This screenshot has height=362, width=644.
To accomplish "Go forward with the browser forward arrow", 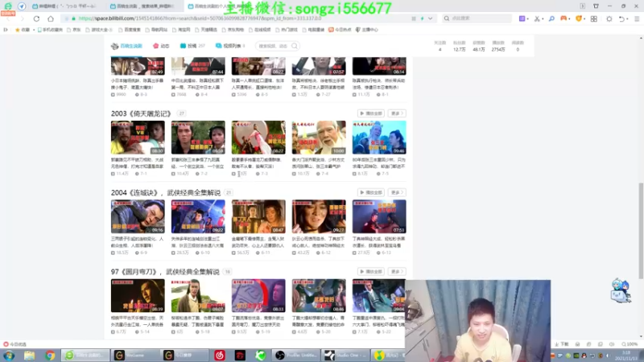I will tap(23, 19).
